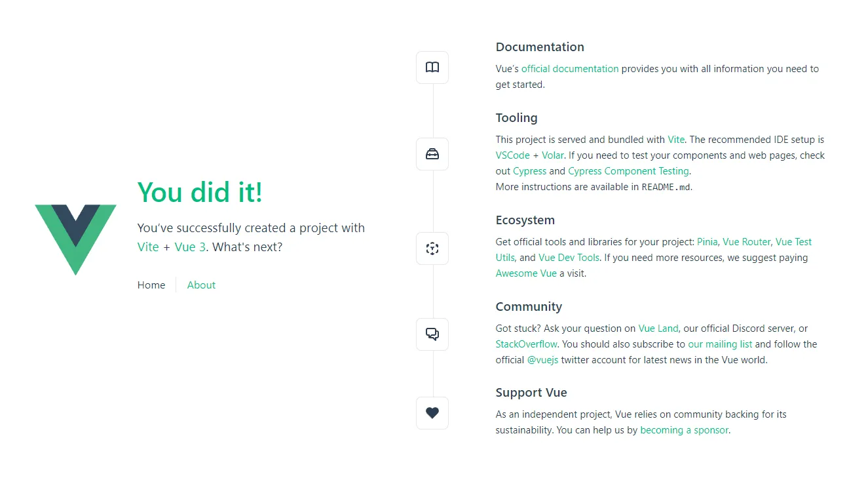This screenshot has height=478, width=868.
Task: Open the Awesome Vue link
Action: pos(526,273)
